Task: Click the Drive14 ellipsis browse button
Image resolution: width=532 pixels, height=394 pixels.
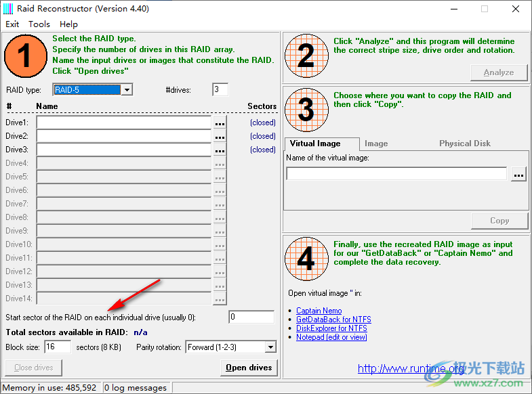Action: (220, 299)
